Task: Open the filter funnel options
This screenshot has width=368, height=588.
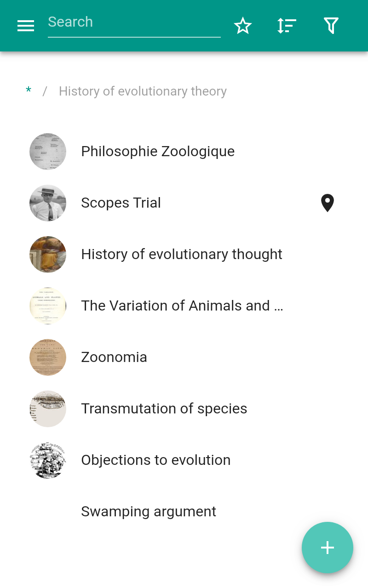Action: (x=331, y=26)
